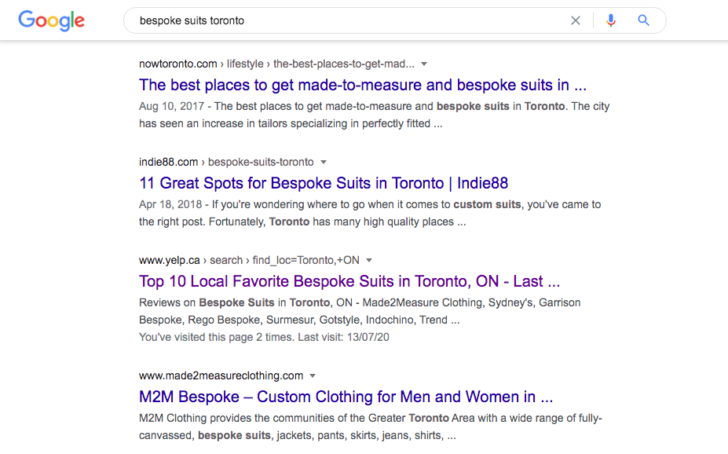Screen dimensions: 728x454
Task: Start voice search with microphone icon
Action: [611, 20]
